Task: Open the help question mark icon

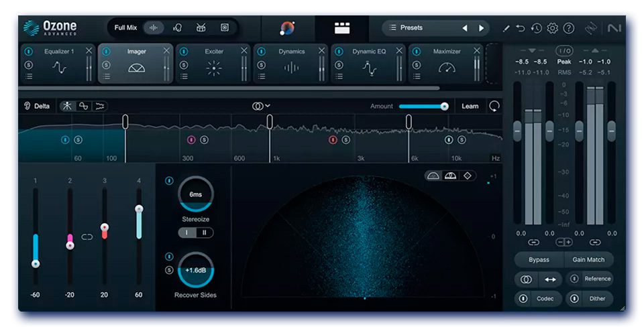Action: click(x=568, y=28)
